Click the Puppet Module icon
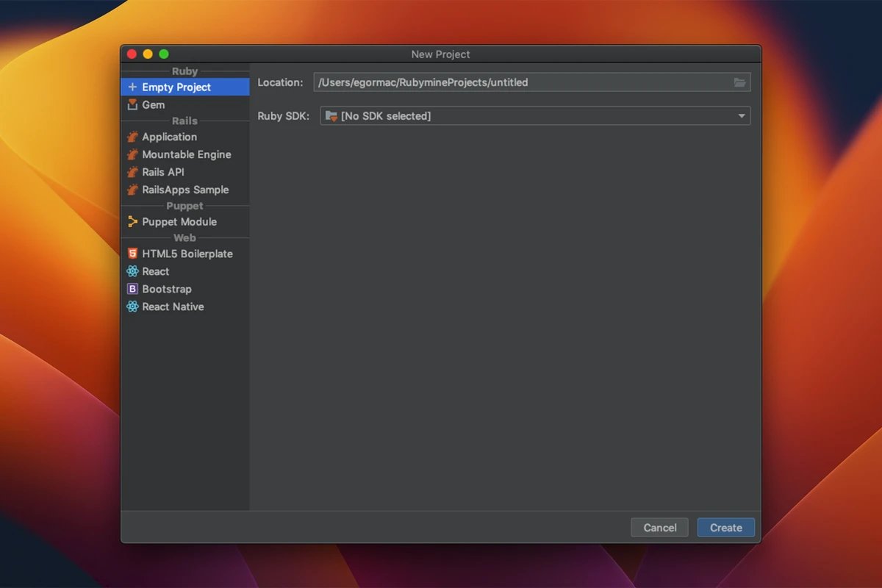 click(132, 222)
